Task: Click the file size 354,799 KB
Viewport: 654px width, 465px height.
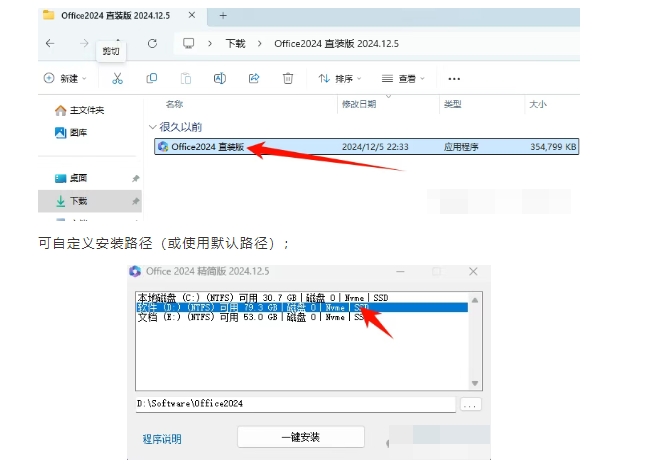Action: click(x=553, y=147)
